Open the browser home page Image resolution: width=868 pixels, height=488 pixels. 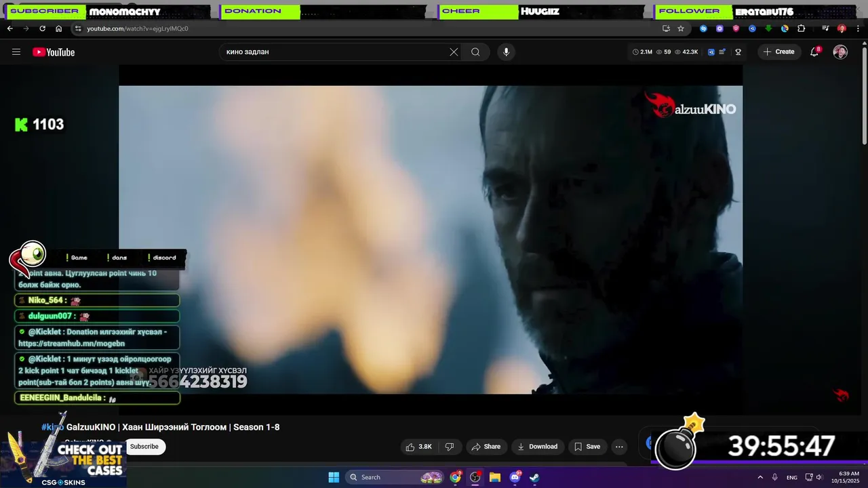(x=59, y=28)
